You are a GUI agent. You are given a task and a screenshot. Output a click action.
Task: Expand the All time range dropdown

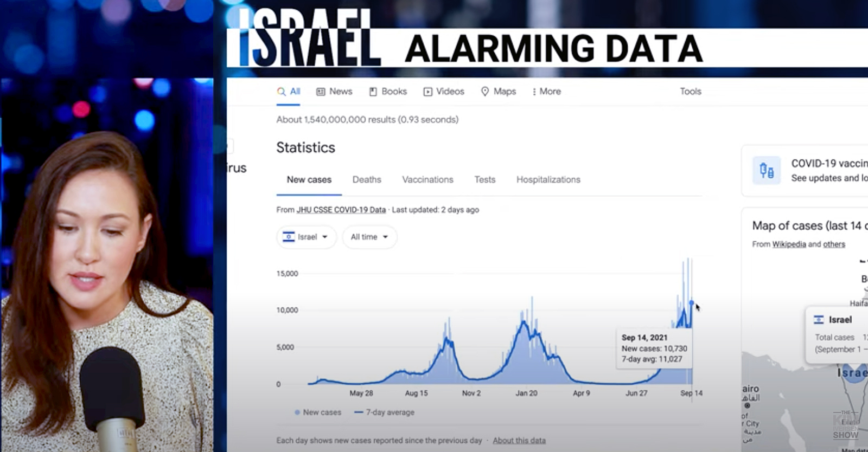click(x=369, y=237)
